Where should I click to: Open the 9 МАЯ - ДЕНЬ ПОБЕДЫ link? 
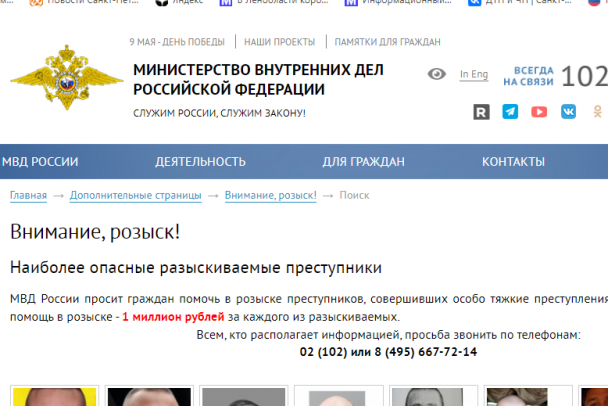177,42
